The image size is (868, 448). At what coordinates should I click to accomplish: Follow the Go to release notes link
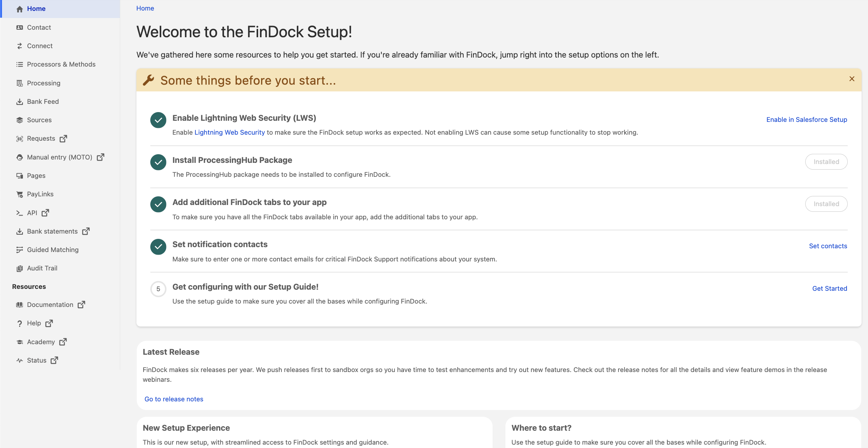pyautogui.click(x=174, y=399)
